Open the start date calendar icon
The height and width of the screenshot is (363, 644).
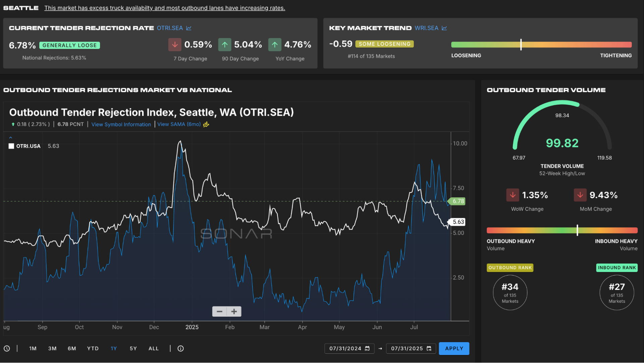tap(367, 349)
